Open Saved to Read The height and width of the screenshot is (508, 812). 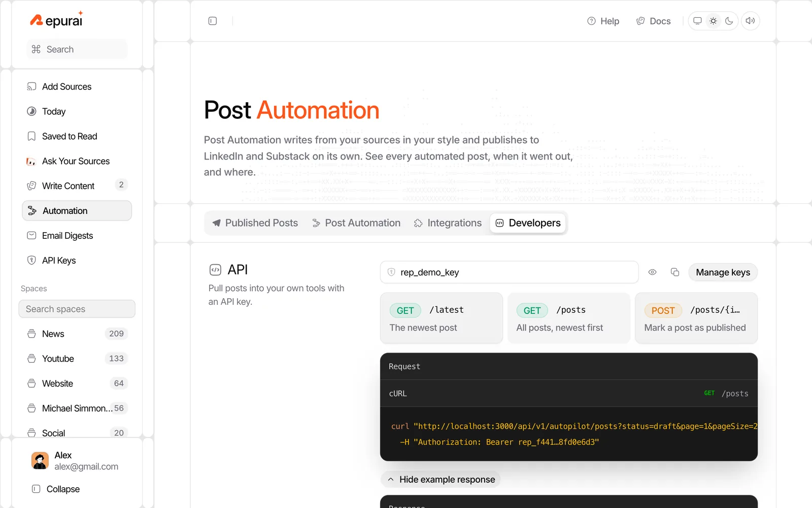[77, 136]
